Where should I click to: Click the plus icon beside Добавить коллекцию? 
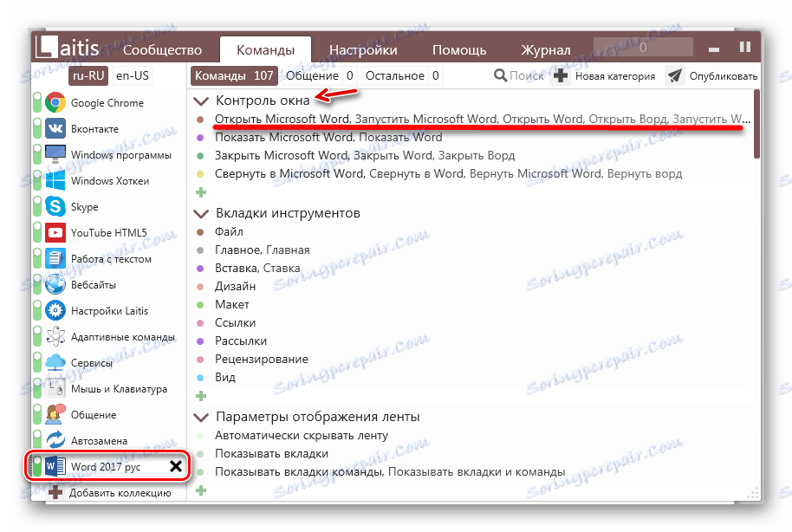coord(55,492)
